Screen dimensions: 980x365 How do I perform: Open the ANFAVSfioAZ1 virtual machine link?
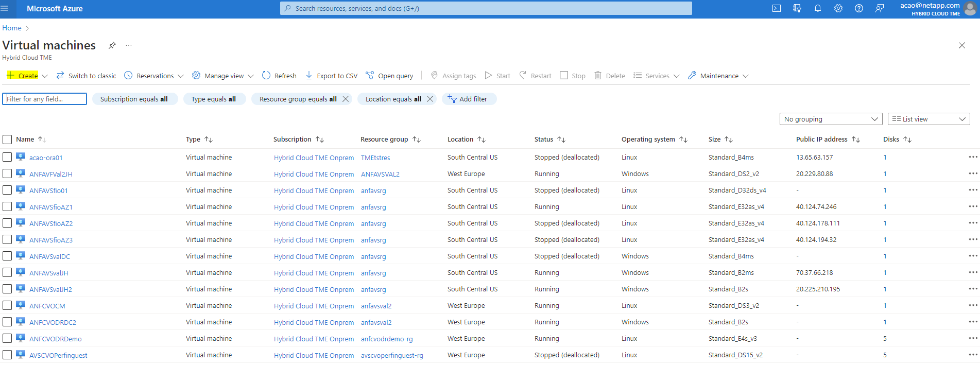point(51,207)
